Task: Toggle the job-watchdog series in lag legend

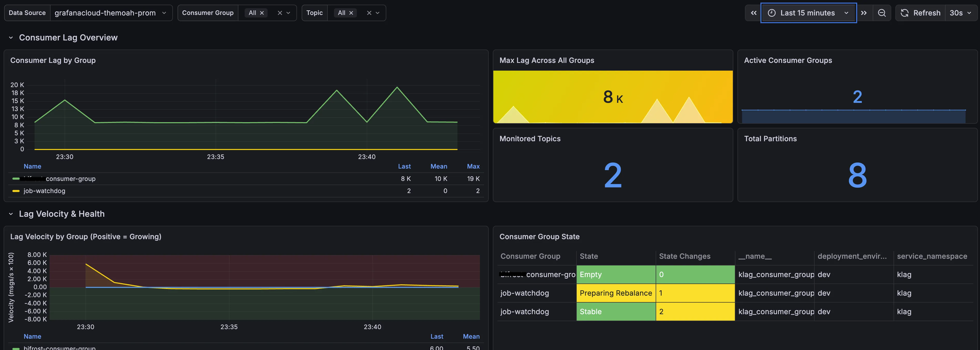Action: [x=44, y=191]
